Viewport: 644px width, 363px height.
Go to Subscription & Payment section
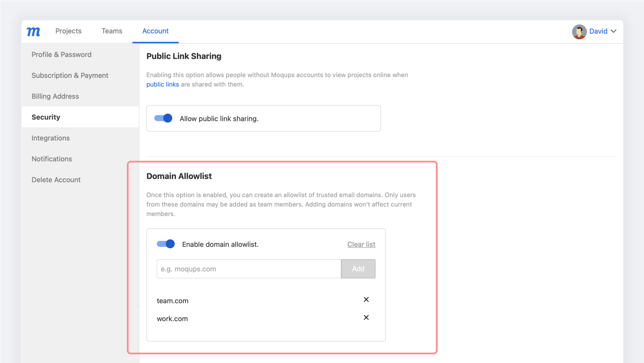70,75
